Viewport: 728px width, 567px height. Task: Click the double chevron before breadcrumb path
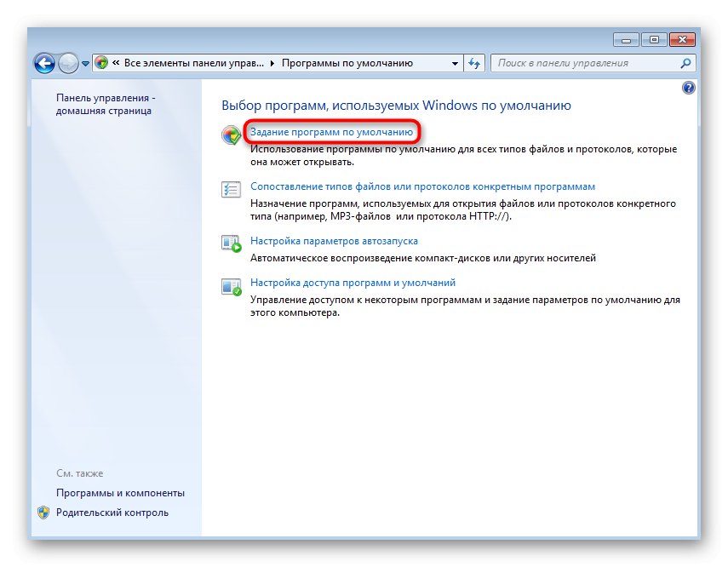click(116, 63)
